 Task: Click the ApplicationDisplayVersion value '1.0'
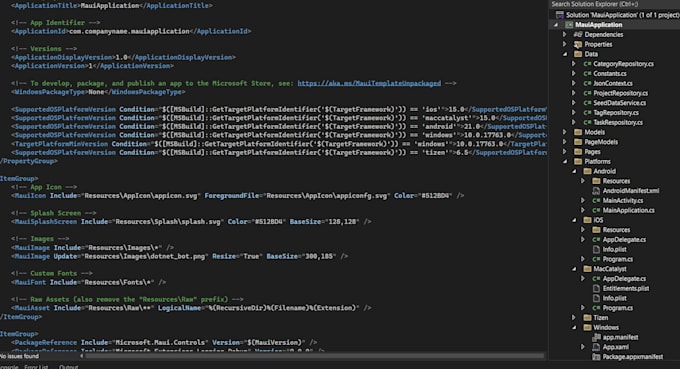[x=121, y=57]
